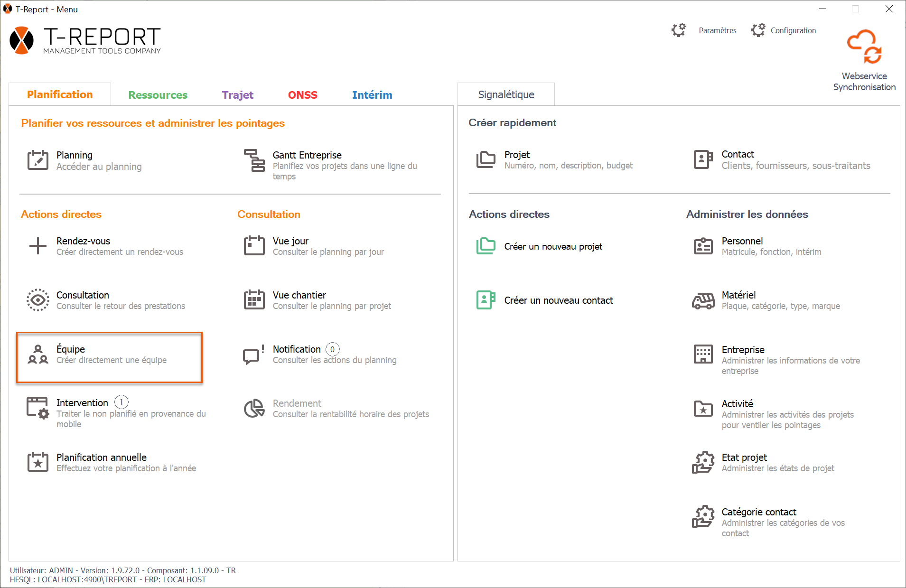Click the Webservice Synchronisation cloud icon

point(864,47)
